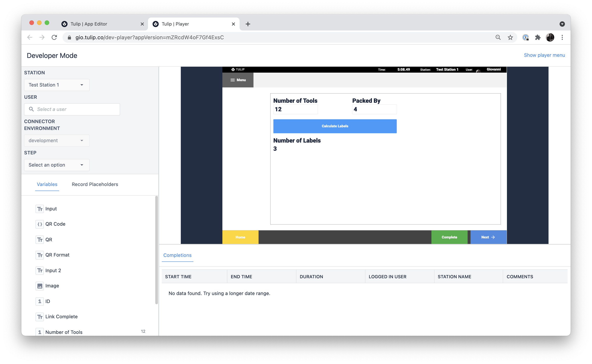
Task: Select the QR Code variable row
Action: click(90, 224)
